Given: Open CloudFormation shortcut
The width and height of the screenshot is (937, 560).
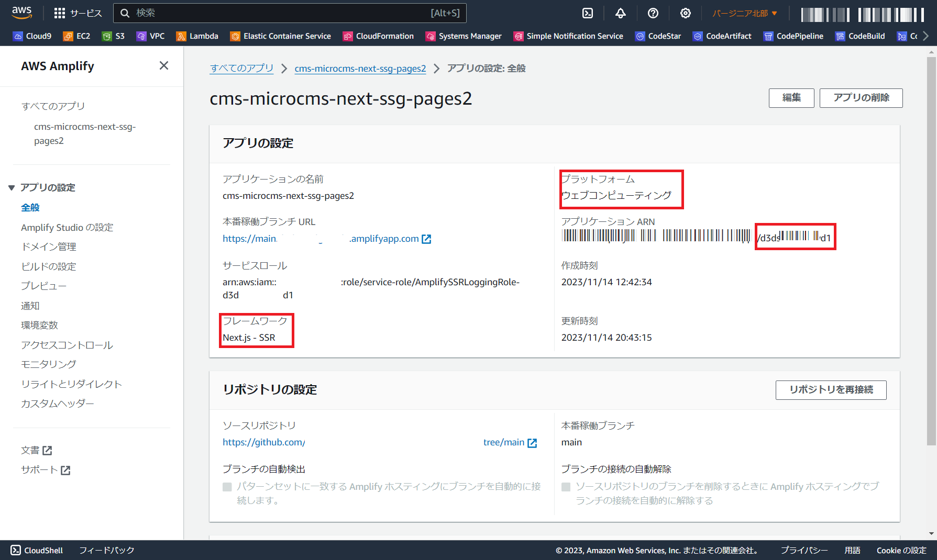Looking at the screenshot, I should pos(378,36).
